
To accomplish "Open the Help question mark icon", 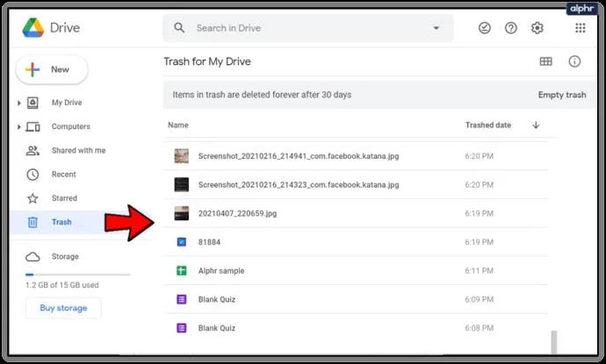I will (510, 28).
